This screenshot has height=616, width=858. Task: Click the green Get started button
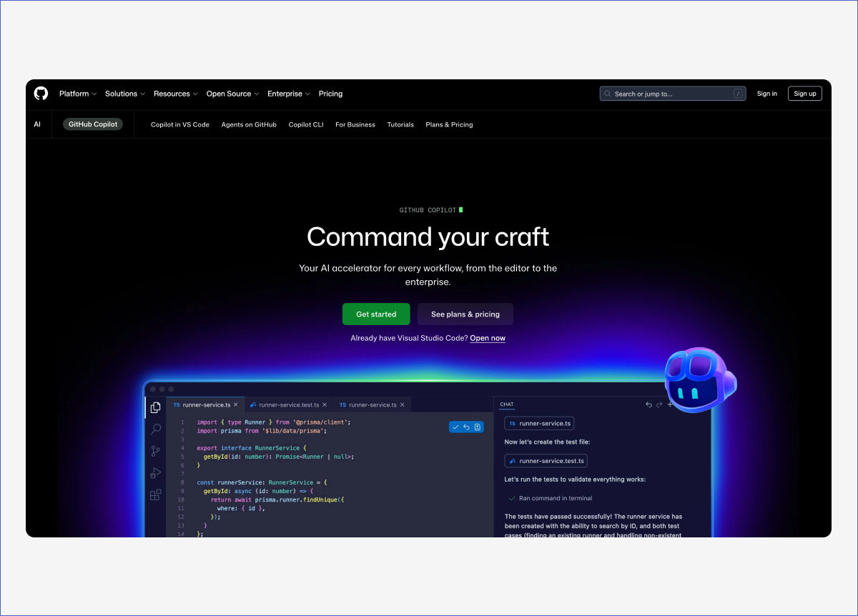[376, 314]
